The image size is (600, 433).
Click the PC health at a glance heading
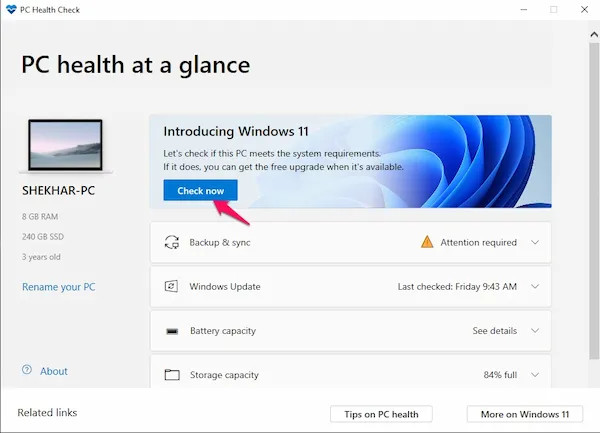pyautogui.click(x=135, y=65)
